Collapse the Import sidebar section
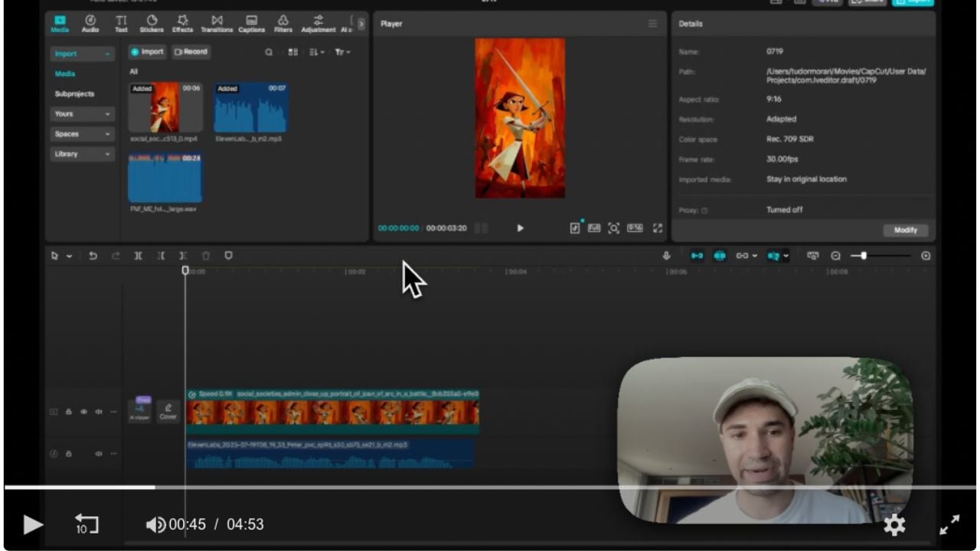This screenshot has height=551, width=980. (83, 54)
